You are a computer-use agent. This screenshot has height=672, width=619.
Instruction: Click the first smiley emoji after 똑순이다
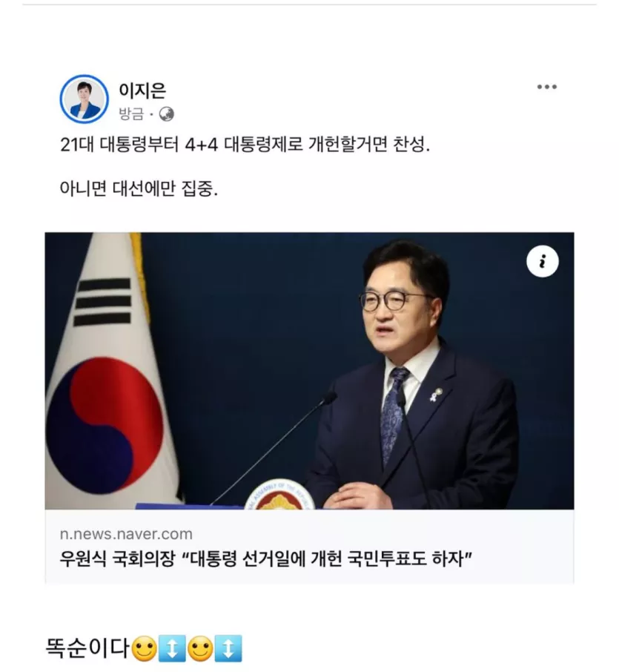(144, 649)
